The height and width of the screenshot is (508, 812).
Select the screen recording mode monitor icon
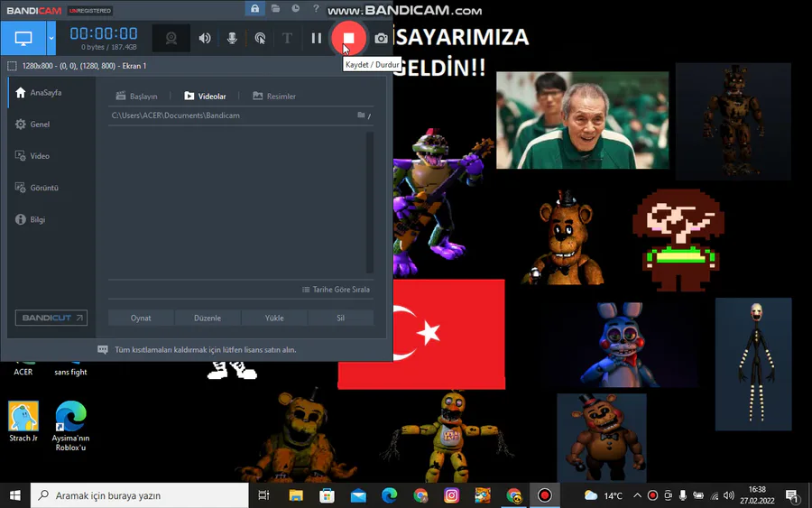[x=23, y=38]
